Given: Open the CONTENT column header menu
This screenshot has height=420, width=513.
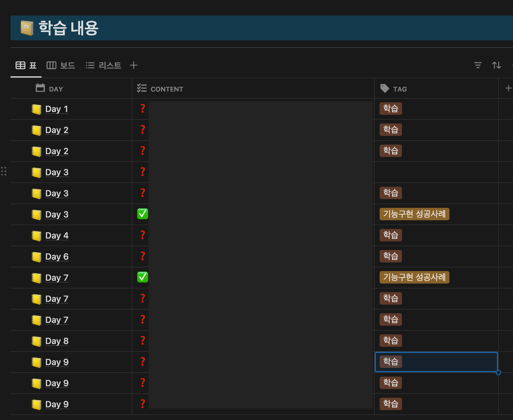Looking at the screenshot, I should click(x=167, y=89).
